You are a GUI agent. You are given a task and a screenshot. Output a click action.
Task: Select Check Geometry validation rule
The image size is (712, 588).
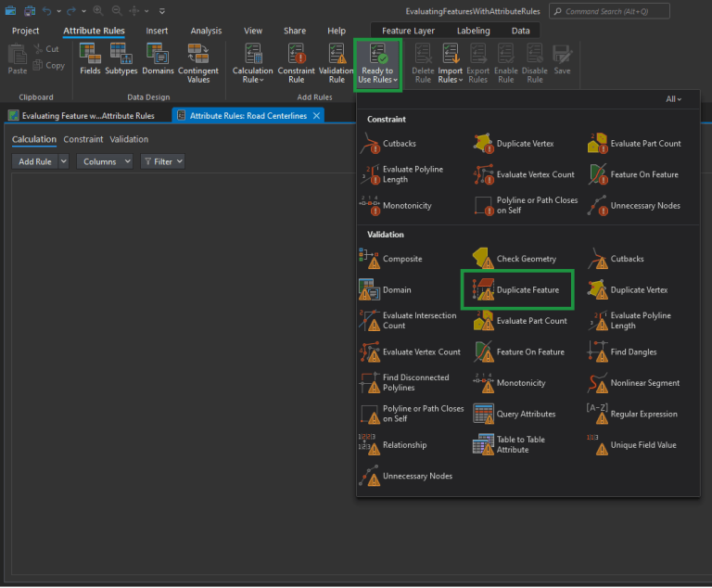point(515,259)
